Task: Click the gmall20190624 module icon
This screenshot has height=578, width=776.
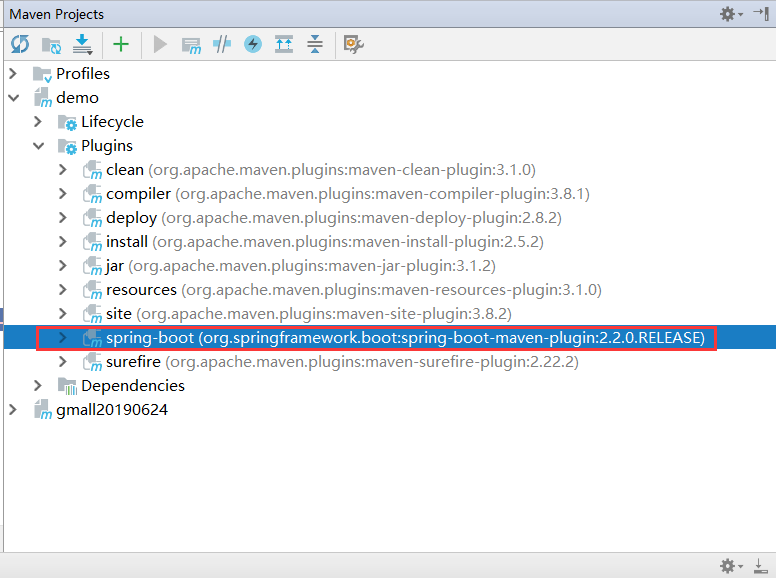Action: (43, 410)
